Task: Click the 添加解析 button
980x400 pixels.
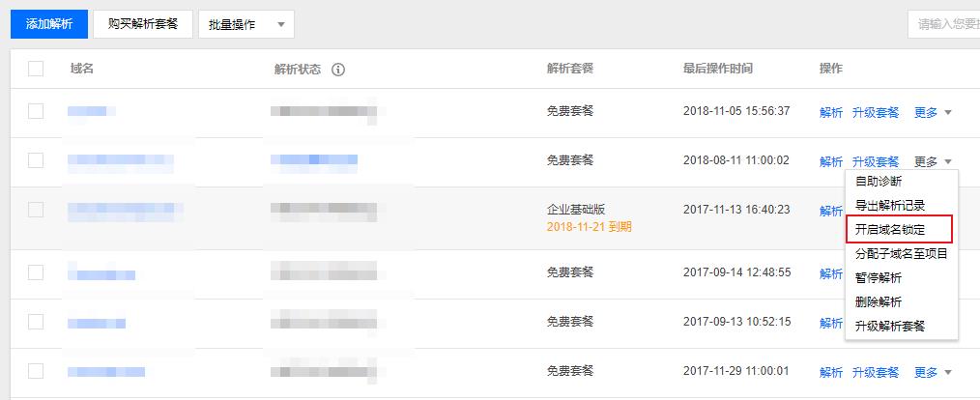Action: pos(49,24)
